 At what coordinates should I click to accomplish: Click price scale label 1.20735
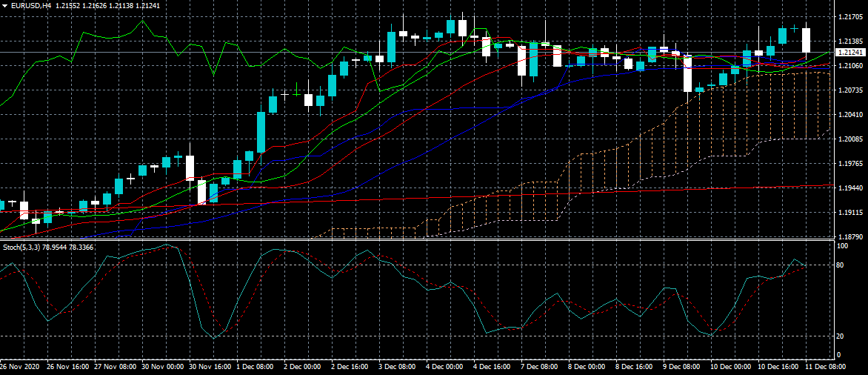pos(852,90)
